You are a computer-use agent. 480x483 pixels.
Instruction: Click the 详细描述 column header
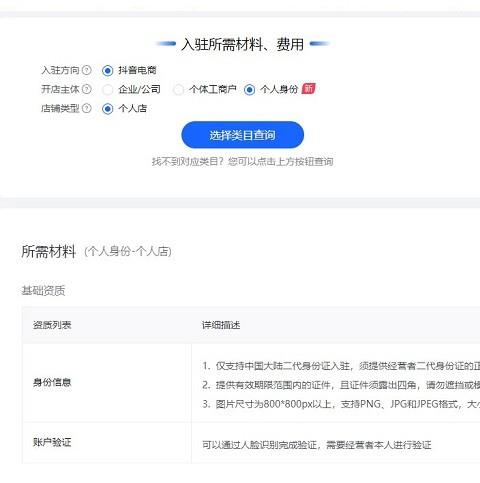[221, 325]
